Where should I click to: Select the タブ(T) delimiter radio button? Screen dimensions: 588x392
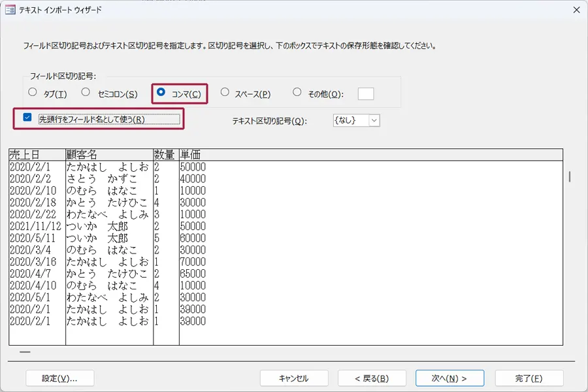[x=33, y=93]
